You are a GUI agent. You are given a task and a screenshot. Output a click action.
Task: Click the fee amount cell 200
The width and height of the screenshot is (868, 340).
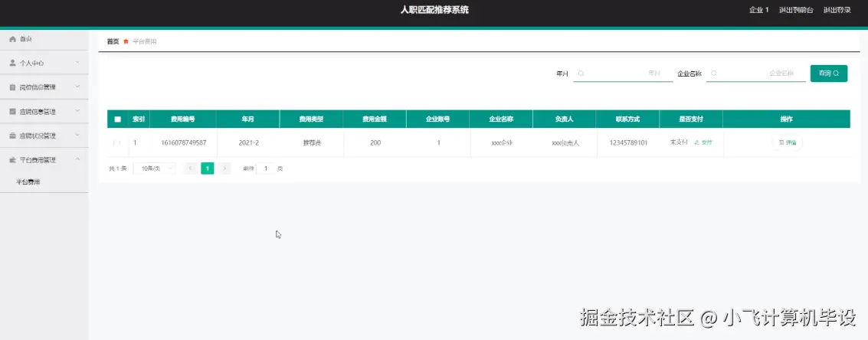click(x=375, y=143)
